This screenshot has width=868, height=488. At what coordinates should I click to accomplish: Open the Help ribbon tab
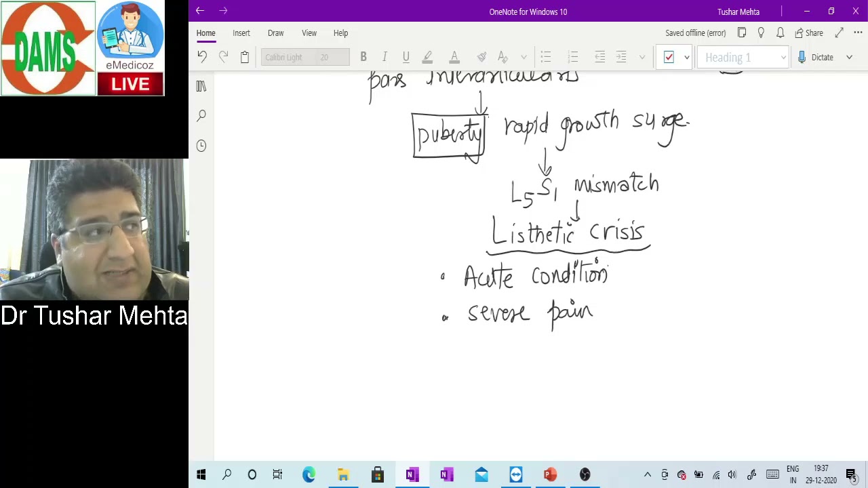click(x=340, y=33)
